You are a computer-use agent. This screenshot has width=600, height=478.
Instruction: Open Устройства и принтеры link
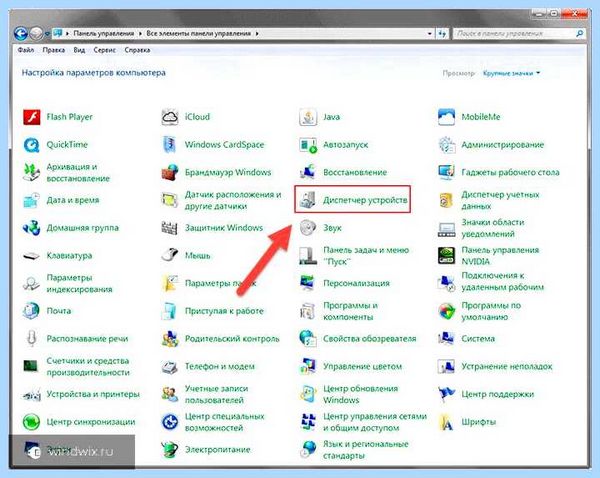pyautogui.click(x=93, y=394)
